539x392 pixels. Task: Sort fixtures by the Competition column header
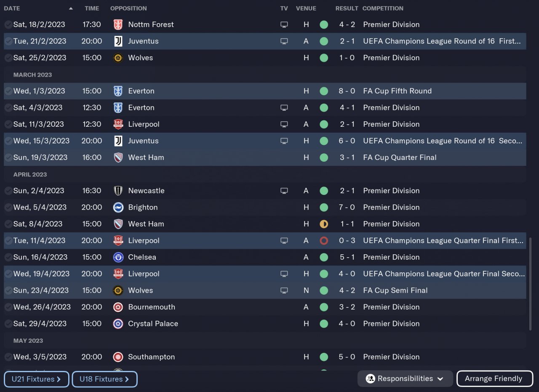click(x=383, y=8)
